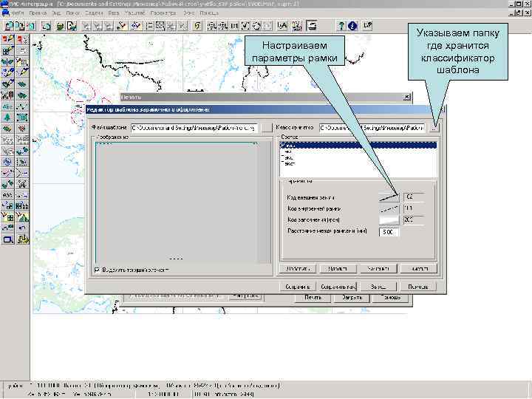The image size is (532, 399).
Task: Click the Закрыть button in the Print dialog
Action: coord(352,298)
